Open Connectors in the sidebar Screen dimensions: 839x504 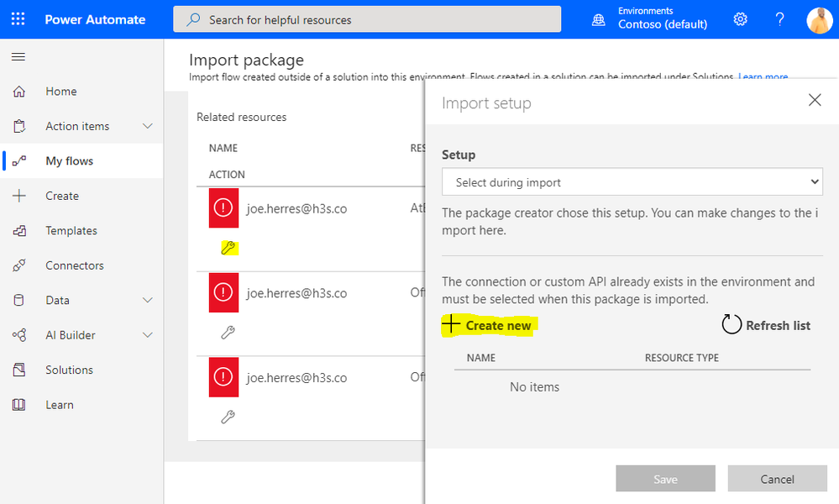(74, 265)
